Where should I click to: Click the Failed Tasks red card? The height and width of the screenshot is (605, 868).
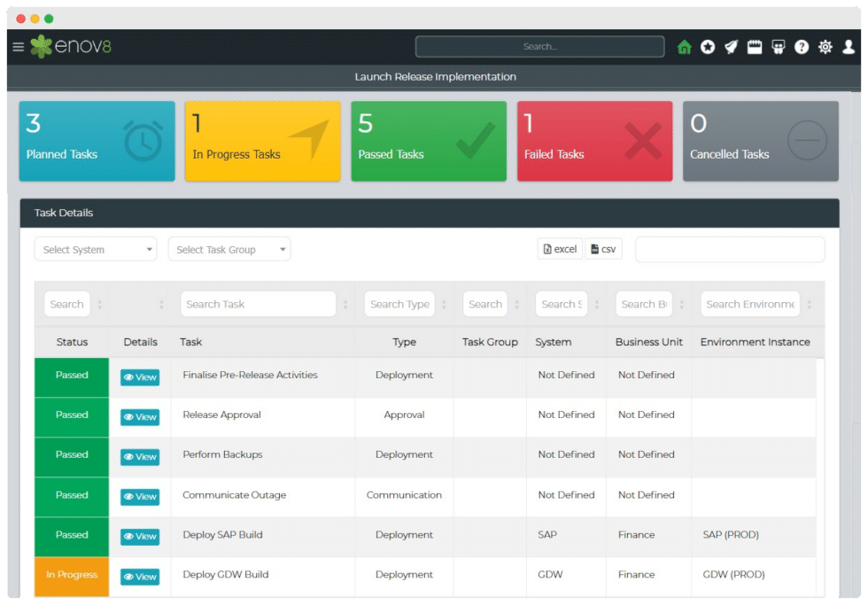(x=594, y=141)
